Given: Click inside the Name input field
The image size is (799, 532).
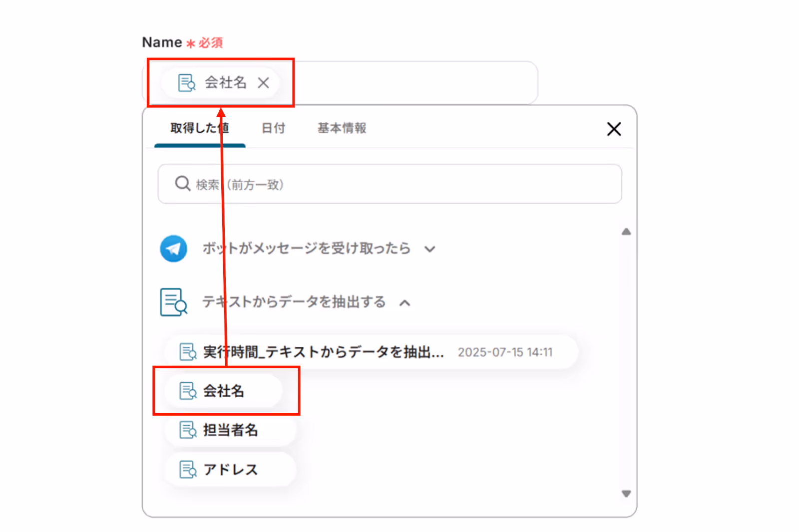Looking at the screenshot, I should pos(341,83).
